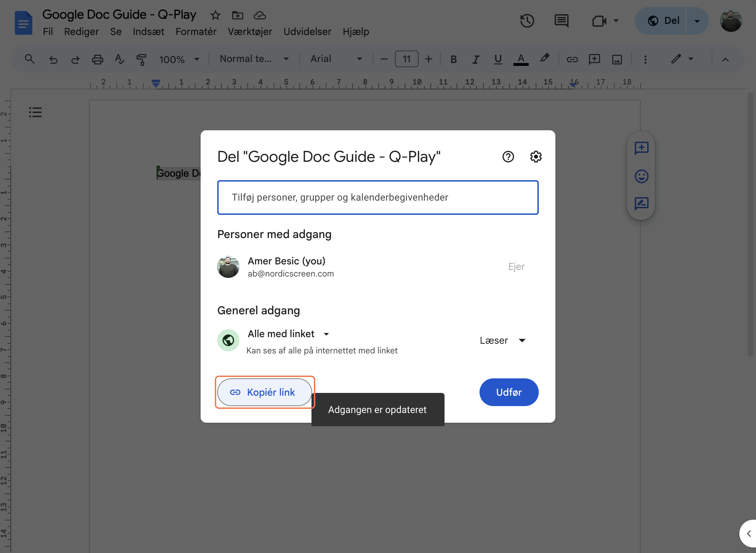
Task: Click the Kopiér link button
Action: 265,392
